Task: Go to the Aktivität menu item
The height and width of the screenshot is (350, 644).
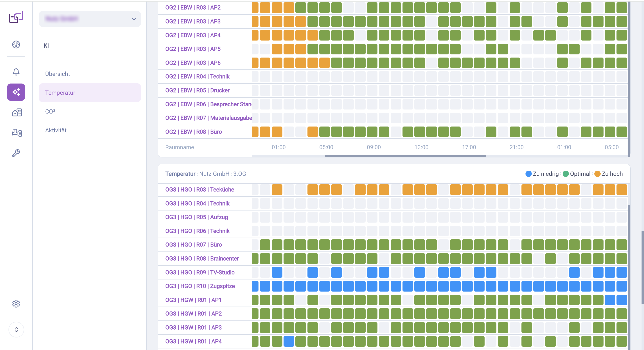Action: coord(56,130)
